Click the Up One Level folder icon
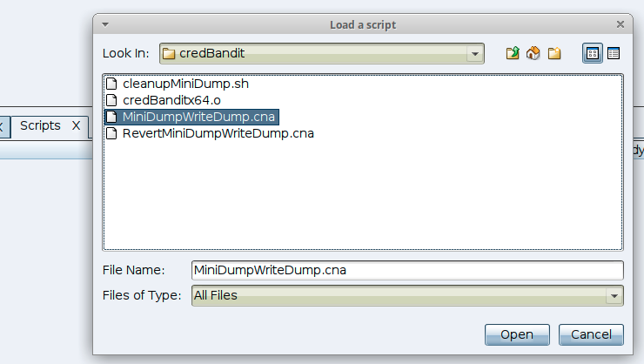This screenshot has width=644, height=364. [513, 54]
